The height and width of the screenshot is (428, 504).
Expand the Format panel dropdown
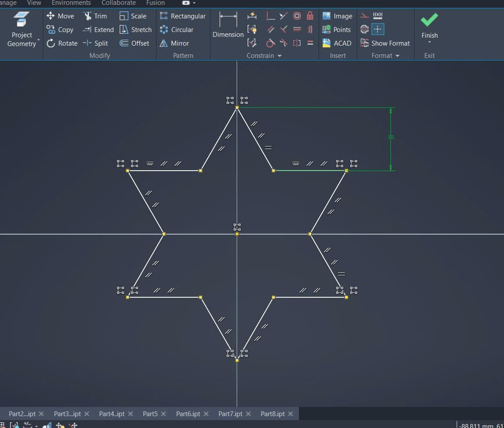[398, 56]
